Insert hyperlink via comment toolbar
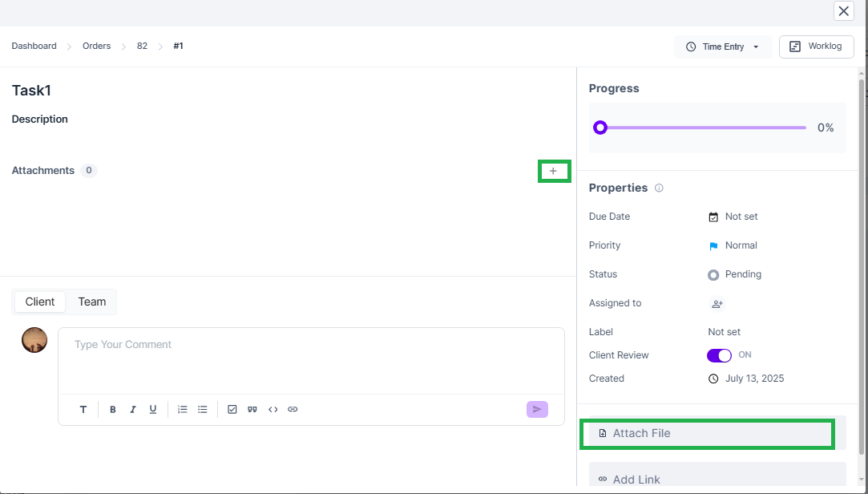The width and height of the screenshot is (868, 494). [293, 409]
